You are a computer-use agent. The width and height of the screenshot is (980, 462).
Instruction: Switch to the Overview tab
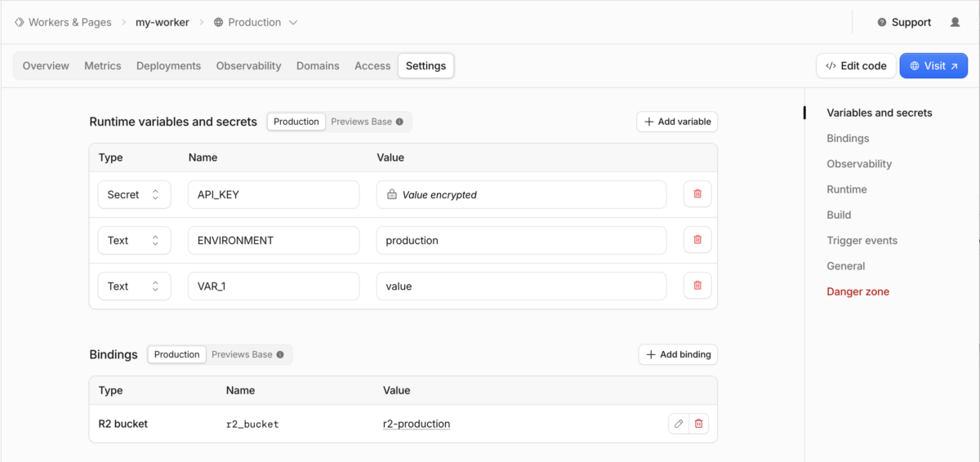pyautogui.click(x=46, y=66)
